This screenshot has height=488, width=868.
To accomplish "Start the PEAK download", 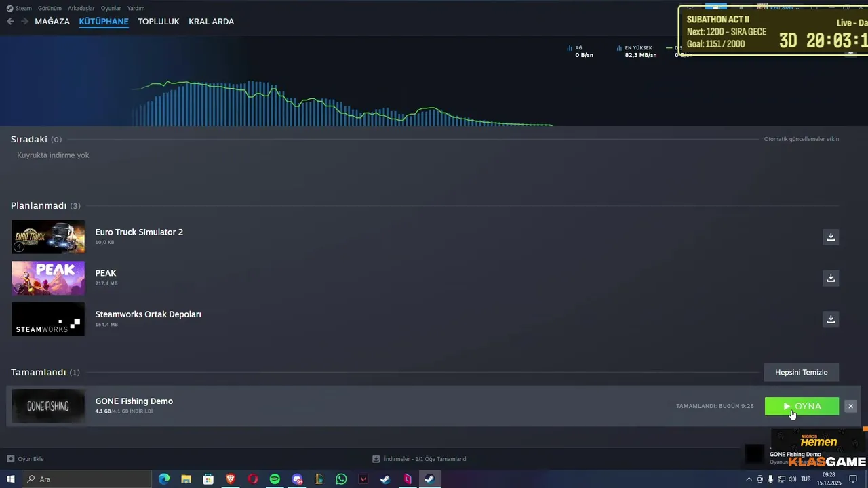I will click(830, 278).
